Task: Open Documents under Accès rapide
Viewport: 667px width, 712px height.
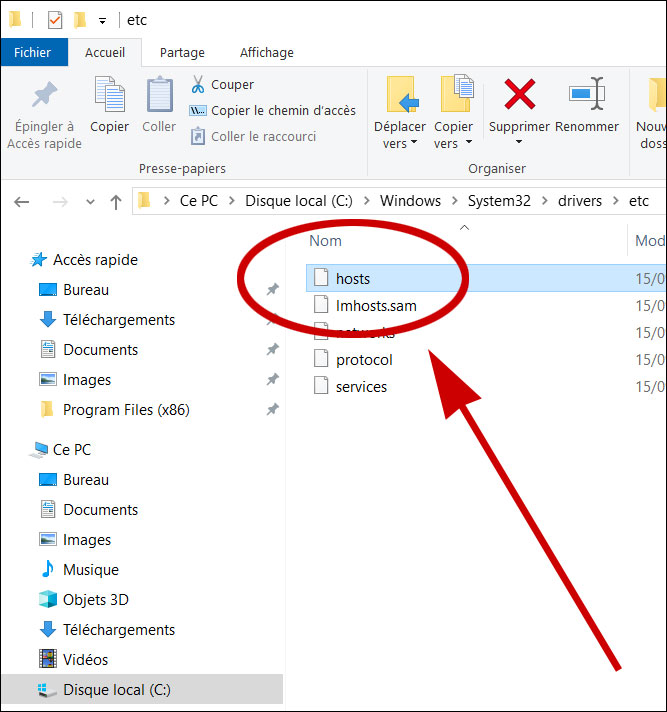Action: click(100, 350)
